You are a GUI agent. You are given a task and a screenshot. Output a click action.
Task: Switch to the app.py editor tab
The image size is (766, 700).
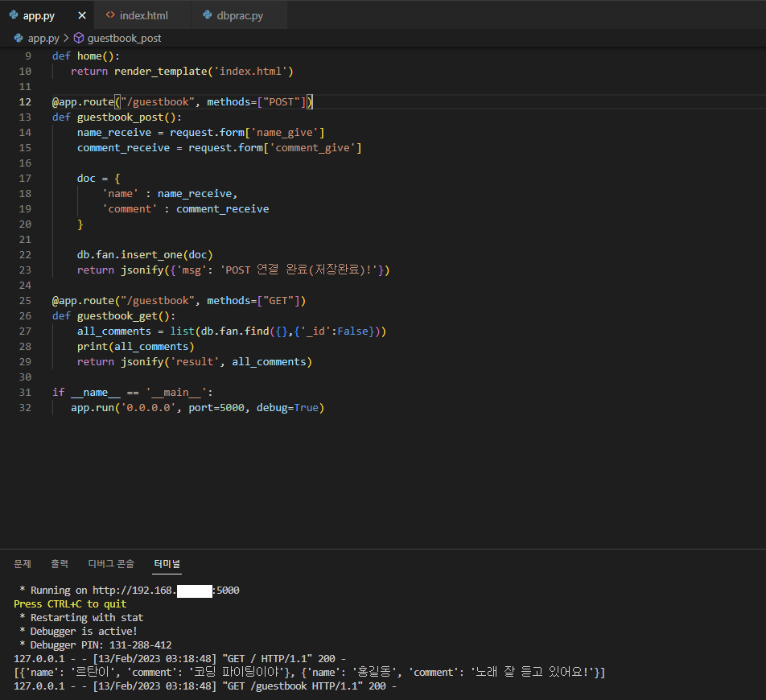(x=39, y=15)
